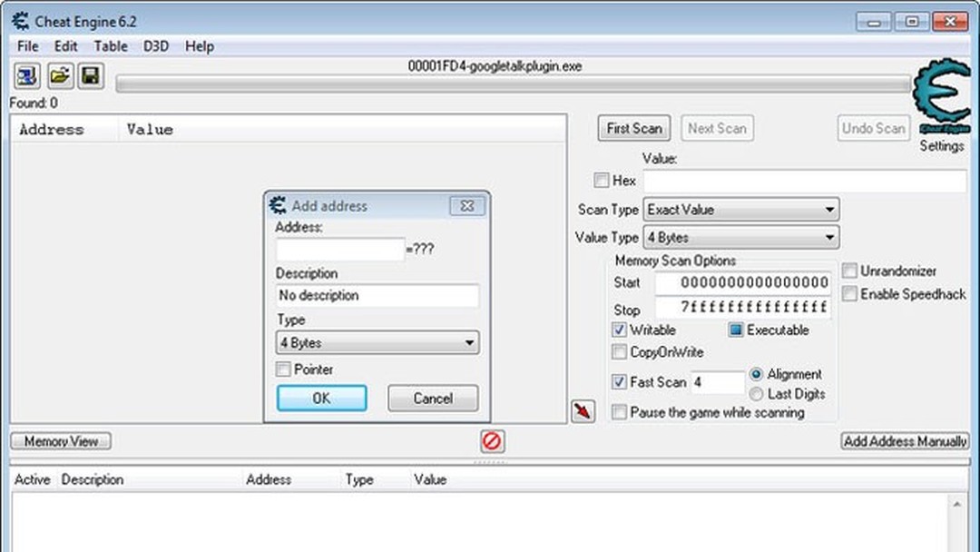Open the Table menu
This screenshot has width=980, height=552.
pyautogui.click(x=111, y=46)
